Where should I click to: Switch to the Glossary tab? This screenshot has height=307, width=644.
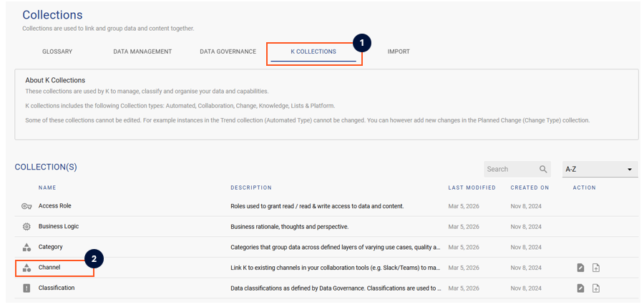click(x=57, y=52)
